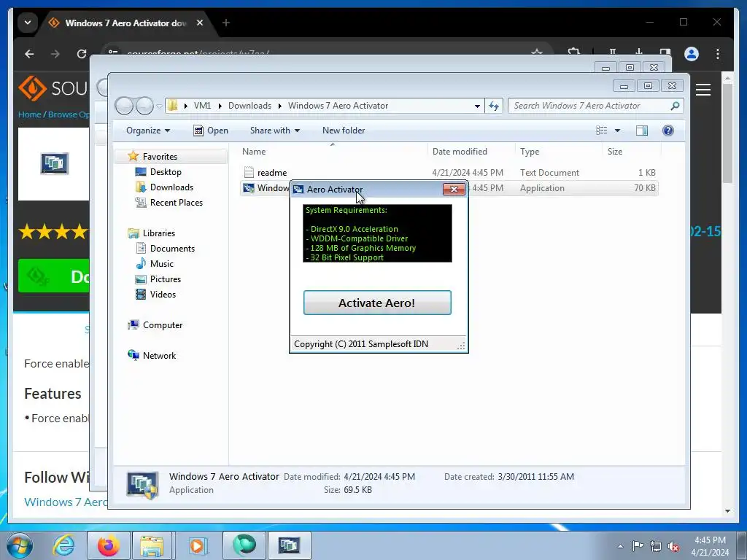Switch to Aero Activator taskbar button
The width and height of the screenshot is (747, 560).
coord(289,545)
